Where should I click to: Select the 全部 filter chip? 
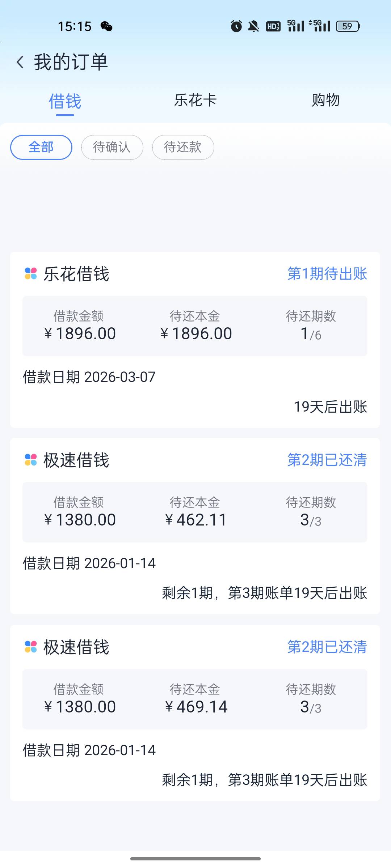click(x=41, y=147)
